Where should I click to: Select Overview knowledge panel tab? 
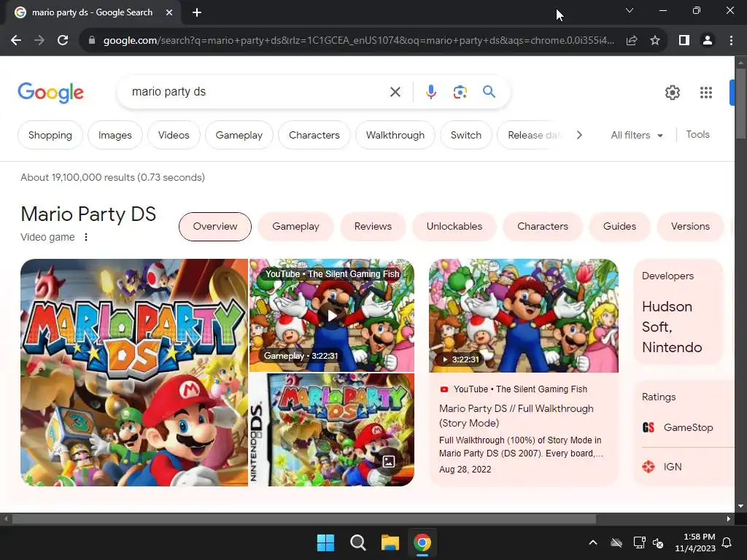(215, 227)
